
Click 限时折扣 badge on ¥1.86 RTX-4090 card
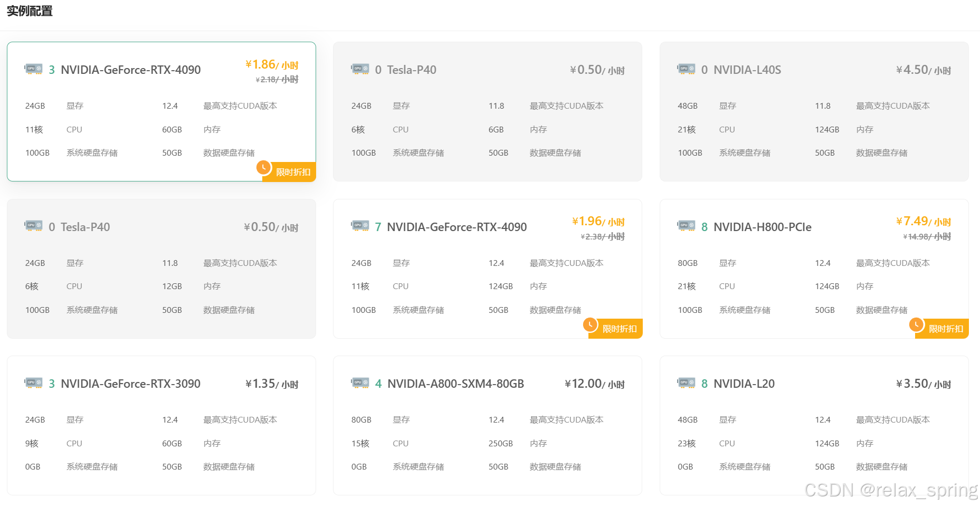click(x=289, y=172)
